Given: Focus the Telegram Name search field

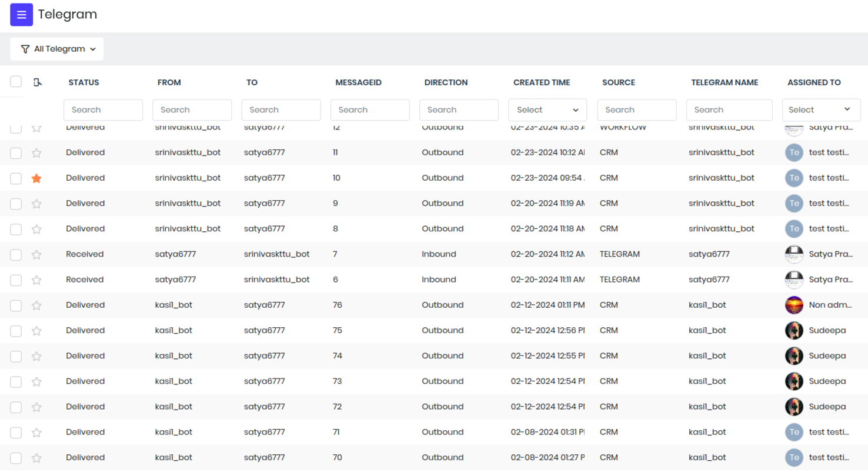Looking at the screenshot, I should [729, 110].
